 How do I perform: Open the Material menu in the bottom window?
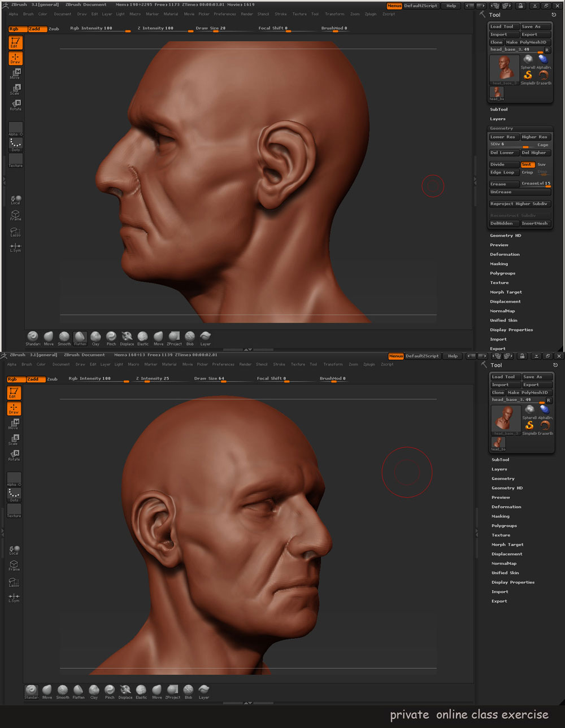click(x=169, y=364)
